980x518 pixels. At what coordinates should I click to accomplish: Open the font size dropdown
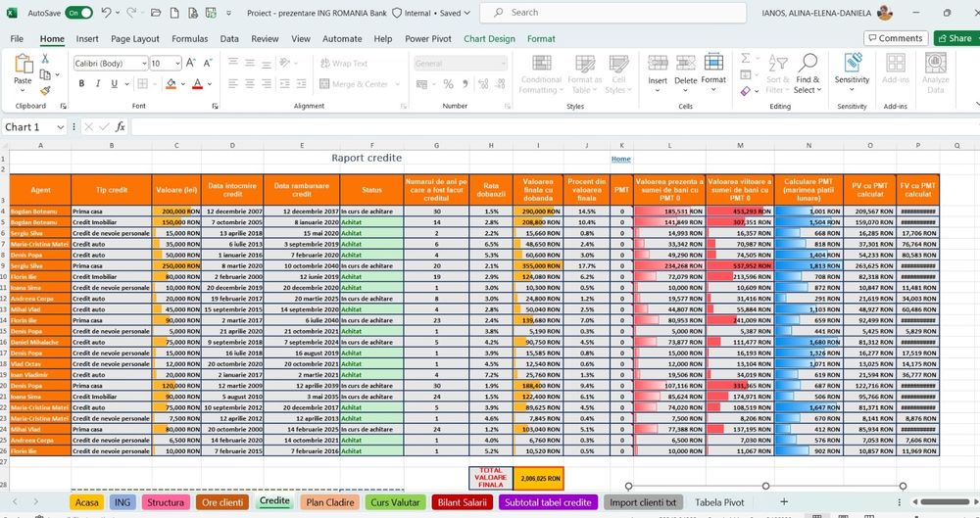point(177,63)
